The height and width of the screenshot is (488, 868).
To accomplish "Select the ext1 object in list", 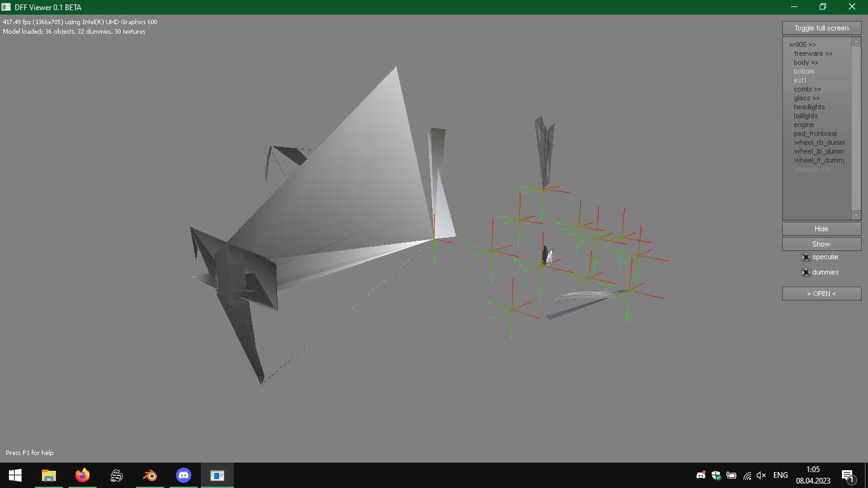I will [800, 80].
